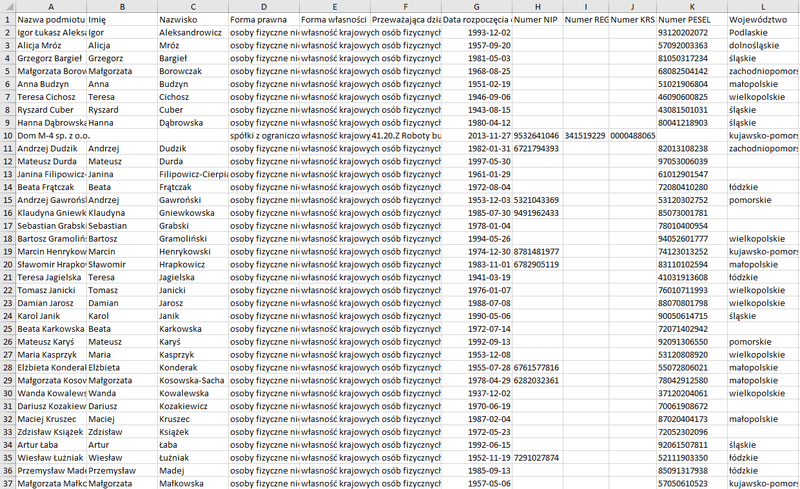Select column G header
The height and width of the screenshot is (489, 800).
click(476, 6)
